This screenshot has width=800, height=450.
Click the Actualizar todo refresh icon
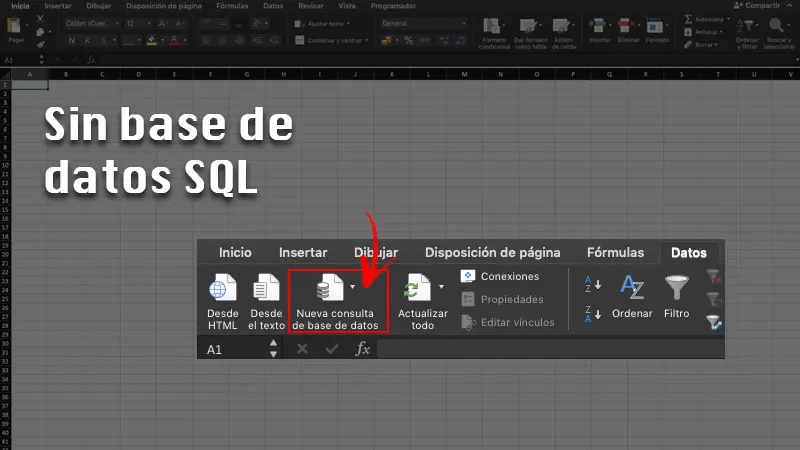pyautogui.click(x=418, y=288)
